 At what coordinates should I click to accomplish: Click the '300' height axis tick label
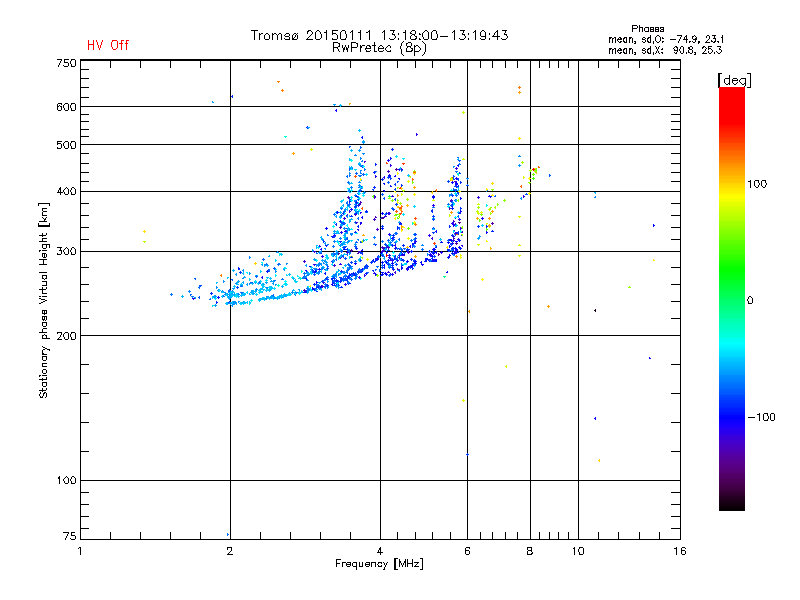[66, 252]
